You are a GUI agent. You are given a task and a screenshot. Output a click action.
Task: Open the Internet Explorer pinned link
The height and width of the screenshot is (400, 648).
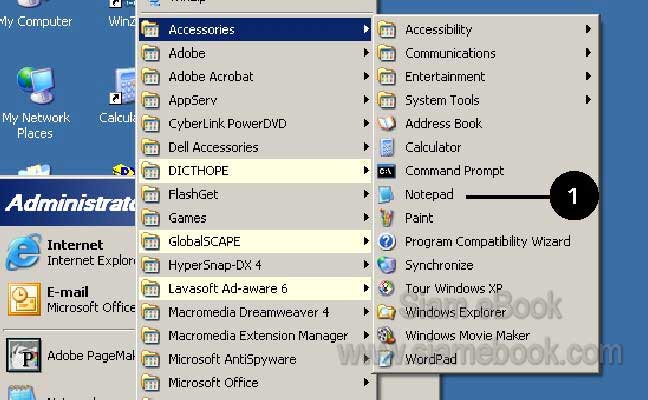[x=69, y=252]
